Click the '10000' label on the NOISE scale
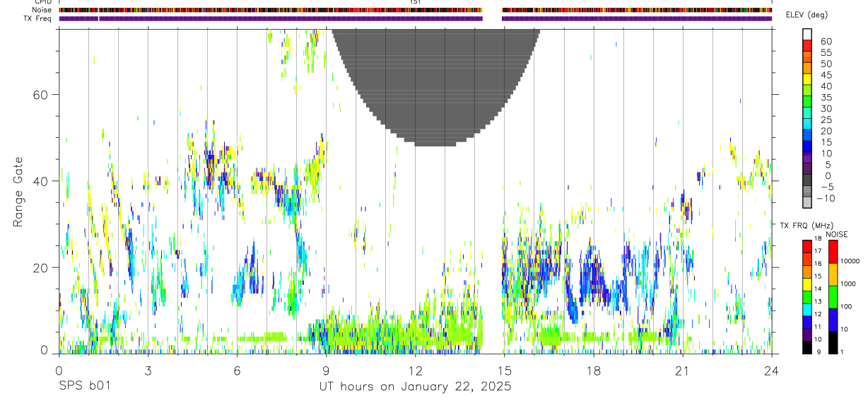 click(850, 262)
